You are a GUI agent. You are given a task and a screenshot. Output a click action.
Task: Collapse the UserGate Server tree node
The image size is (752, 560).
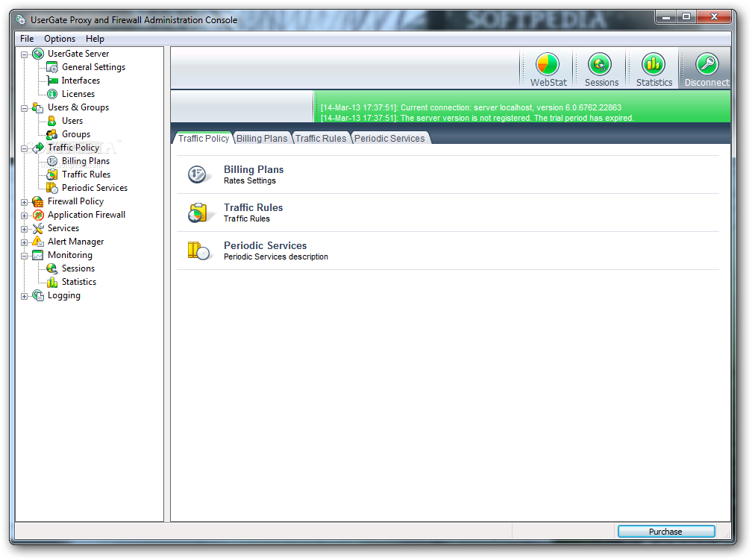tap(24, 54)
